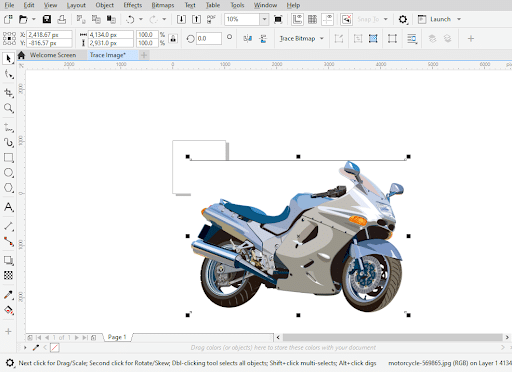Image resolution: width=512 pixels, height=372 pixels.
Task: Click Page 1 tab
Action: pyautogui.click(x=117, y=337)
